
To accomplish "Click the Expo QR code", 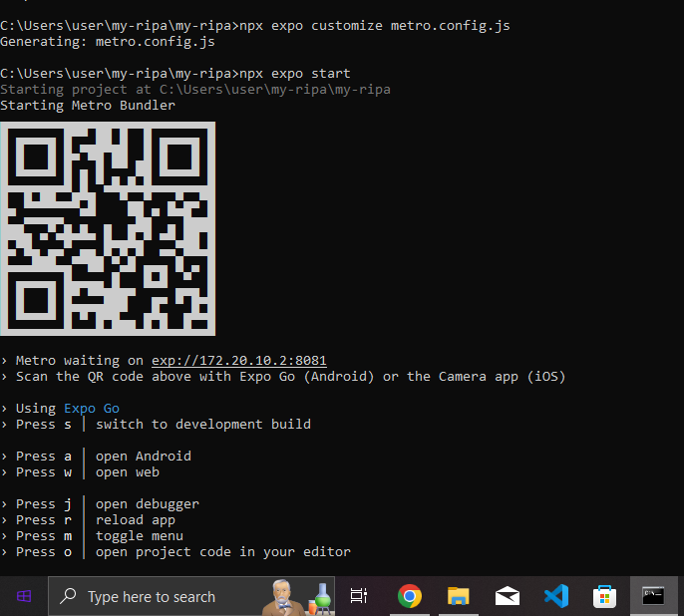I will point(108,229).
